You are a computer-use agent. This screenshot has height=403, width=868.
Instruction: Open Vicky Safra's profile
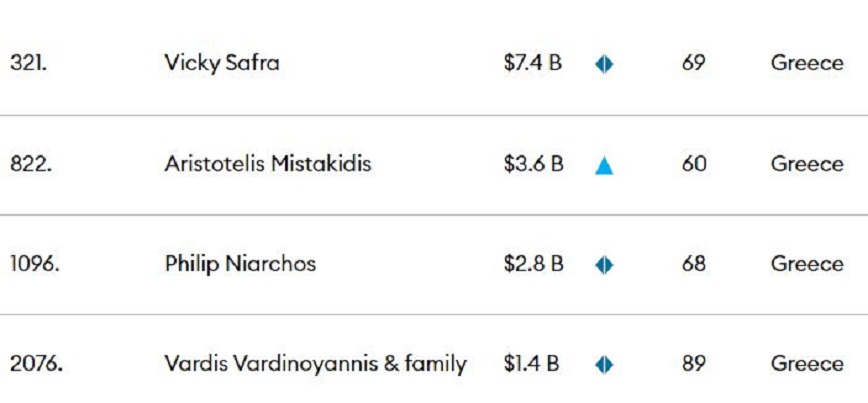point(222,63)
